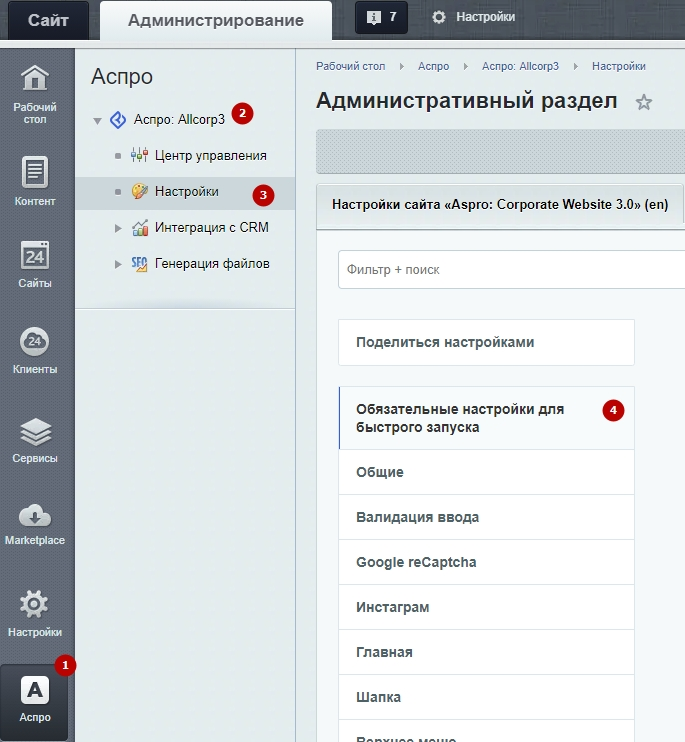
Task: Go to Настройки breadcrumb link
Action: click(619, 66)
